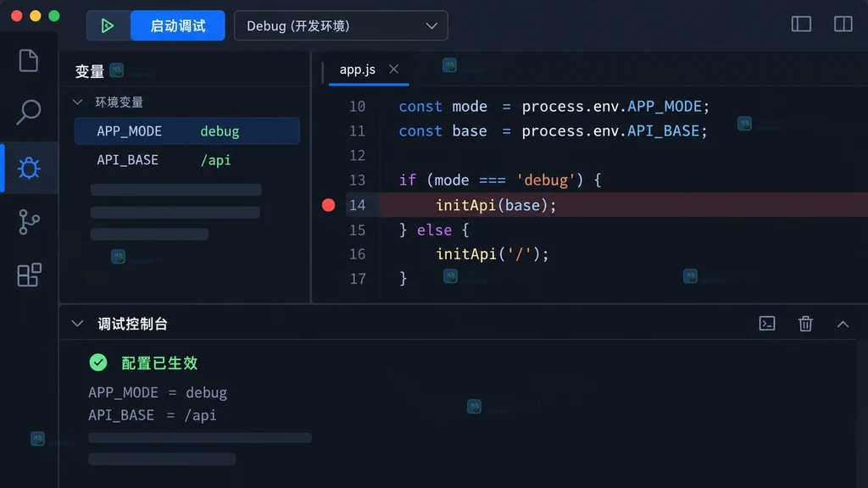Click 'const mode' declaration on line 10

[442, 106]
